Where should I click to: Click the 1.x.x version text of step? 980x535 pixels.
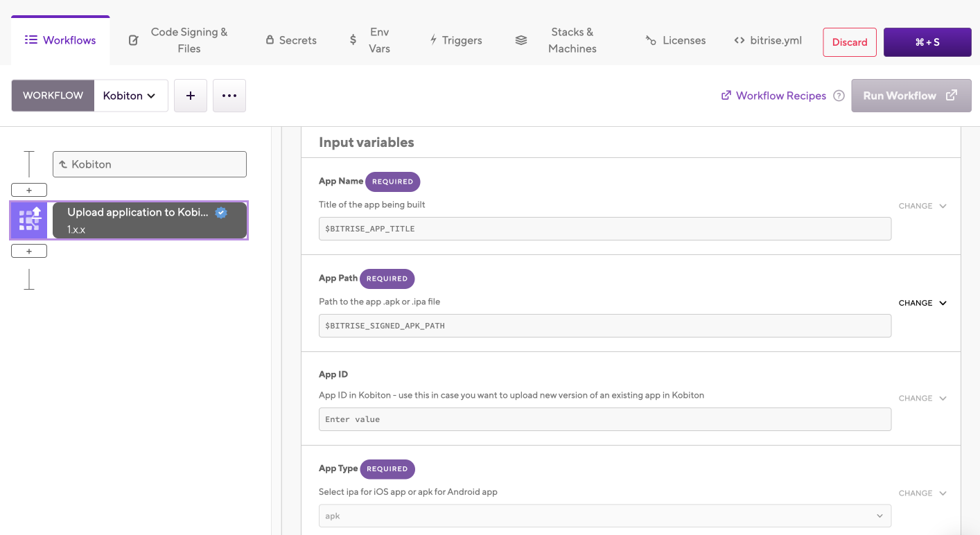coord(76,229)
